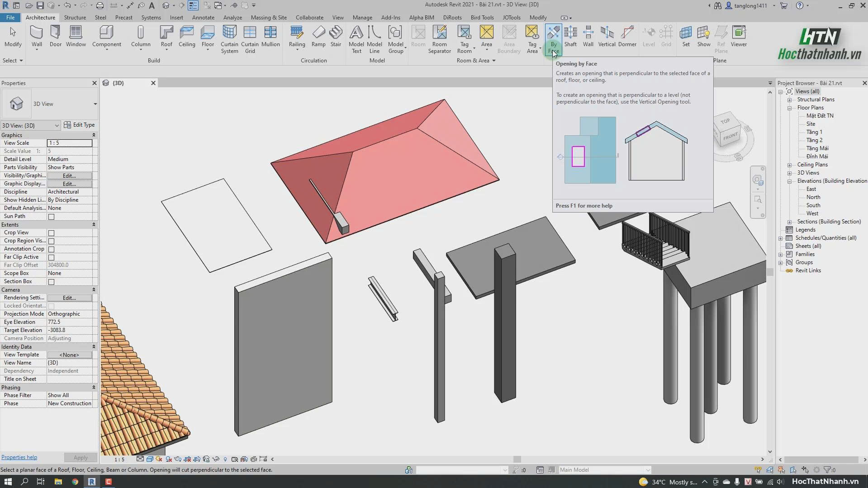
Task: Click the Dormer opening tool
Action: pos(627,36)
